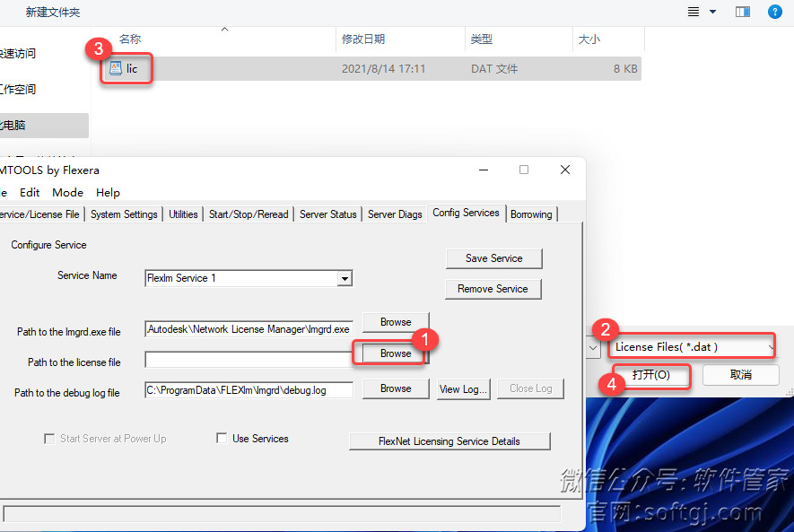
Task: Open the view layout list icon
Action: pos(694,12)
